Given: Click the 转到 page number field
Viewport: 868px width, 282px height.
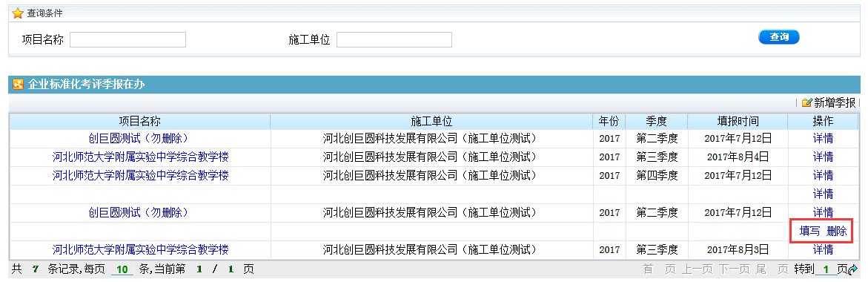Looking at the screenshot, I should 826,270.
